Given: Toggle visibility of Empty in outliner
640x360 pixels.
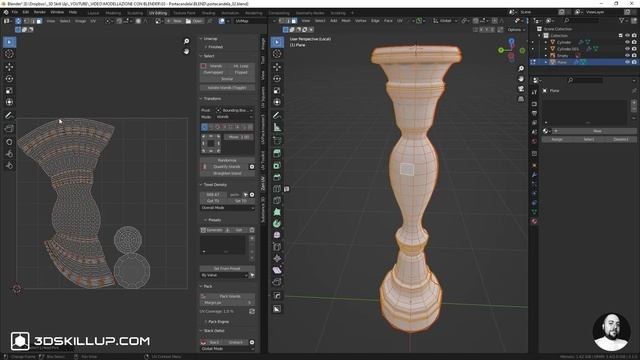Looking at the screenshot, I should click(627, 55).
